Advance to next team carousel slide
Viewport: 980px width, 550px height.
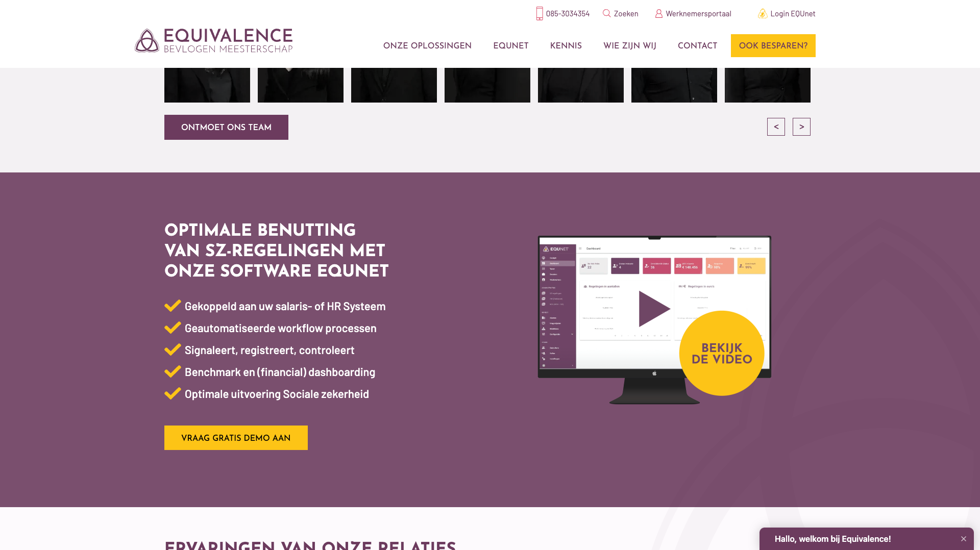[801, 127]
